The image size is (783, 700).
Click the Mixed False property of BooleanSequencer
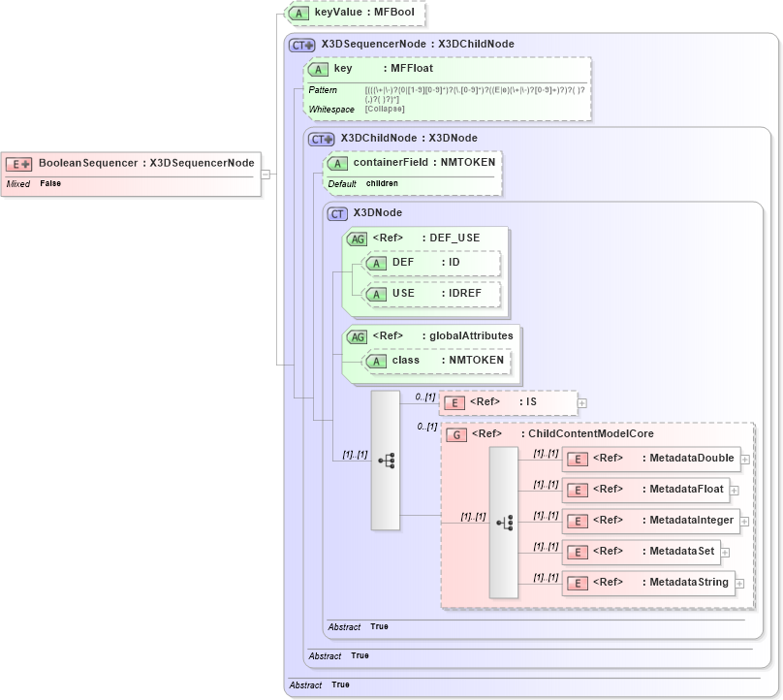pos(34,184)
